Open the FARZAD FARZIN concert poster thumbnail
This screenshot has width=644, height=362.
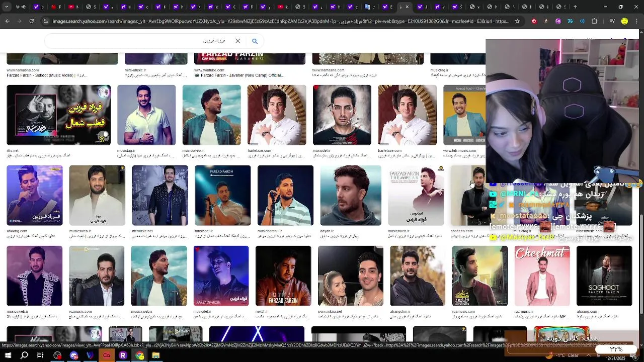pos(222,196)
